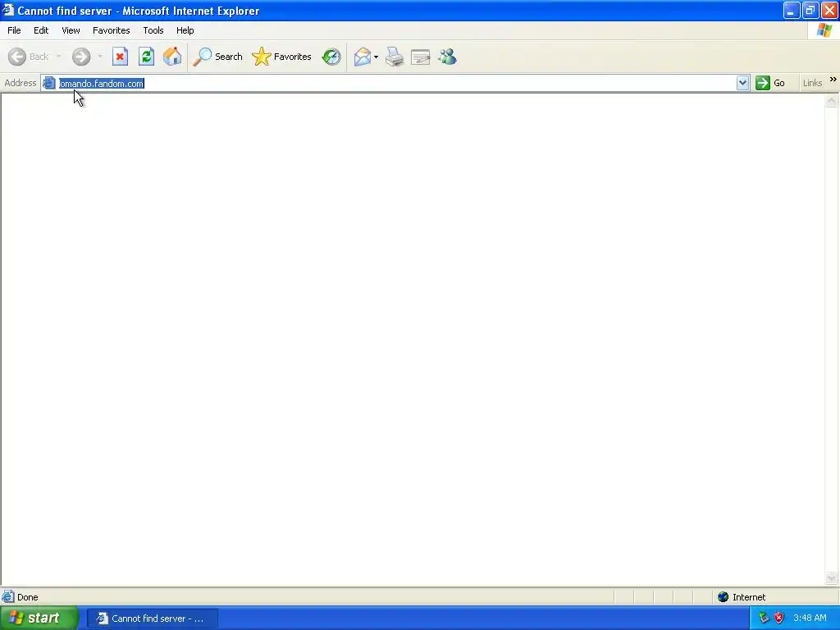This screenshot has width=840, height=630.
Task: Open the Search pane
Action: pos(217,57)
